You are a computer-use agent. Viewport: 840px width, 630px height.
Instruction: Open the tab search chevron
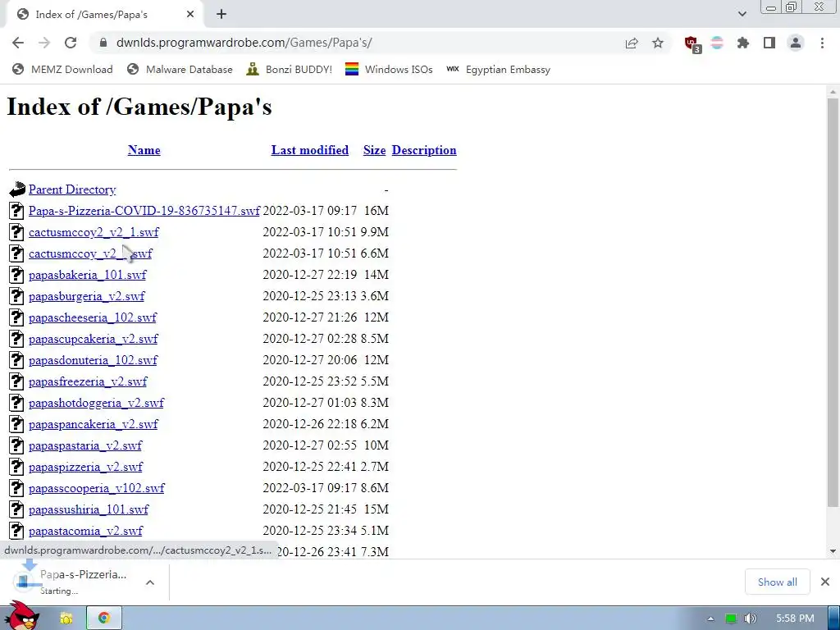pos(742,14)
